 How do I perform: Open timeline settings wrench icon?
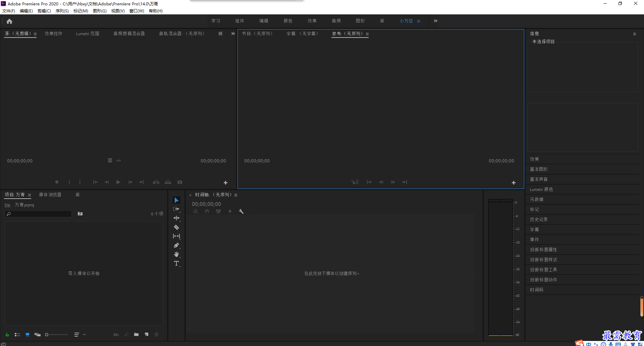[x=241, y=211]
